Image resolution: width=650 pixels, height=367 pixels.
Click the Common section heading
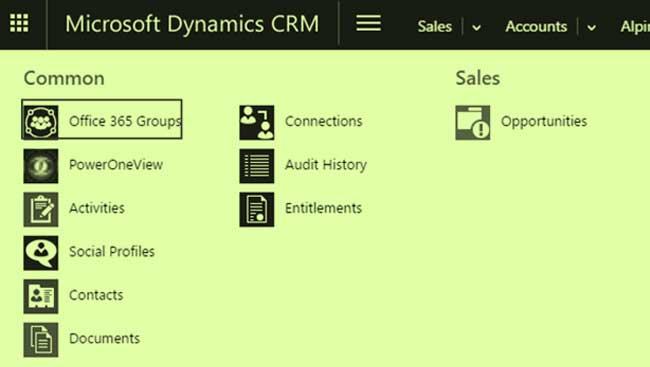click(64, 78)
